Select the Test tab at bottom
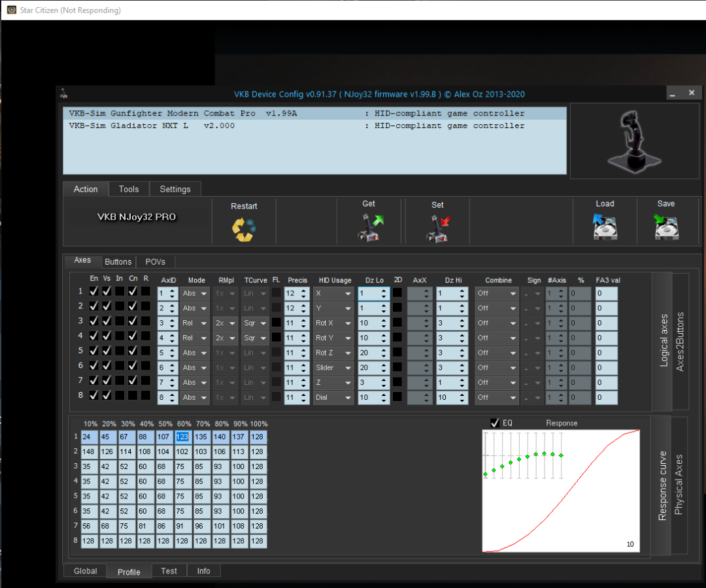Image resolution: width=706 pixels, height=588 pixels. [169, 570]
